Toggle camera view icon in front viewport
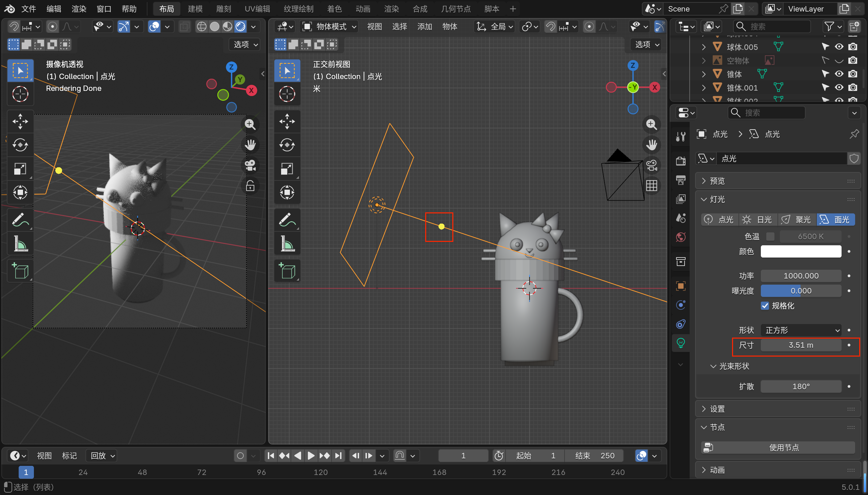 click(651, 166)
